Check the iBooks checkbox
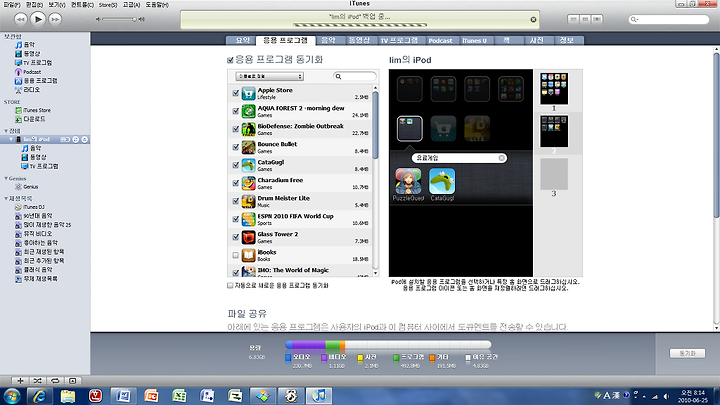Image resolution: width=720 pixels, height=405 pixels. coord(236,255)
